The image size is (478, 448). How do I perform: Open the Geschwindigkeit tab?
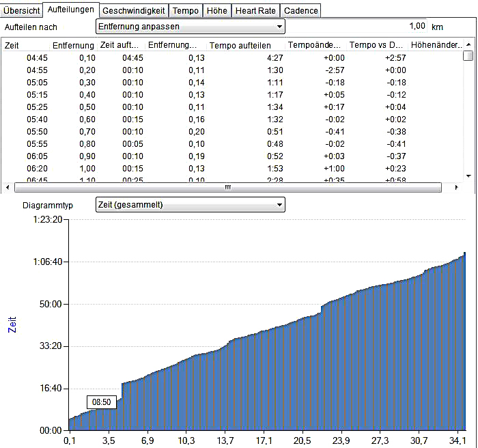tap(134, 11)
